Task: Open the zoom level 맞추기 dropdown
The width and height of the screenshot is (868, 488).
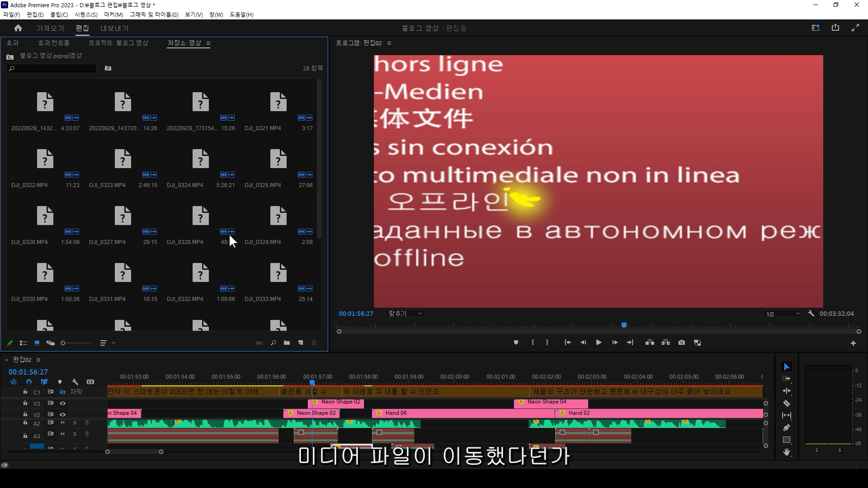Action: pos(405,314)
